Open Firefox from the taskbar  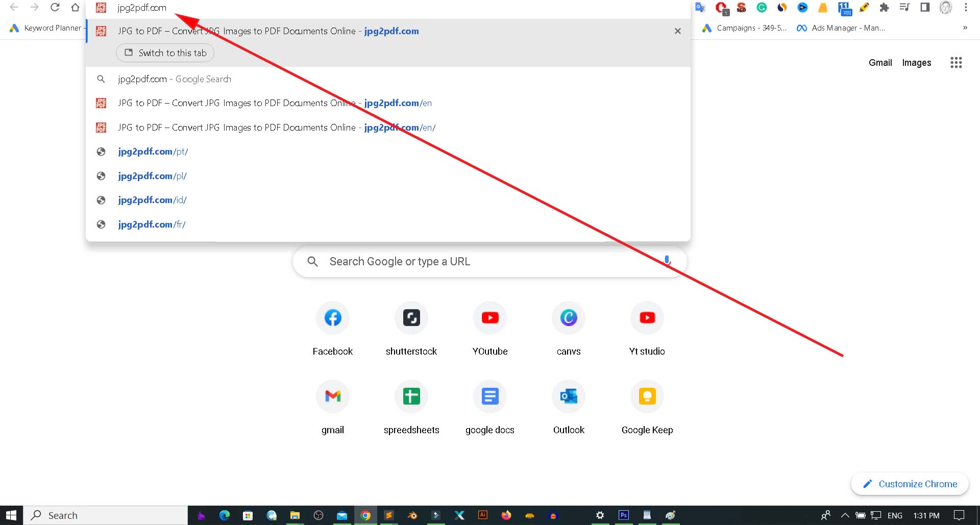point(506,515)
